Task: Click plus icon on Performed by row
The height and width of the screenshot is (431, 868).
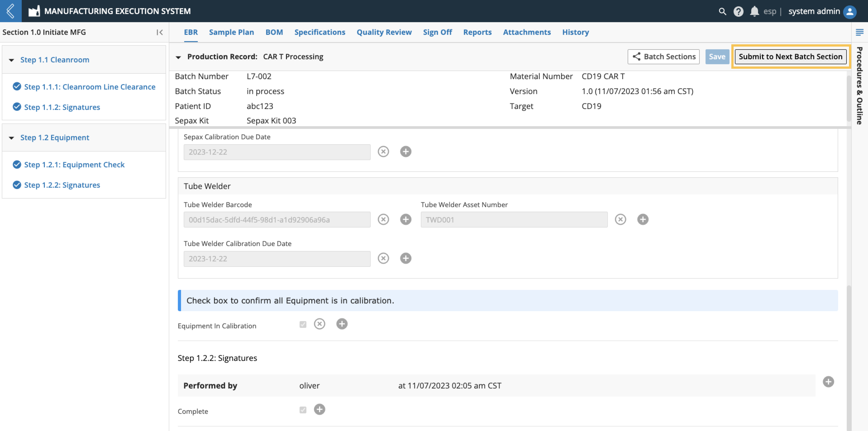Action: pos(828,382)
